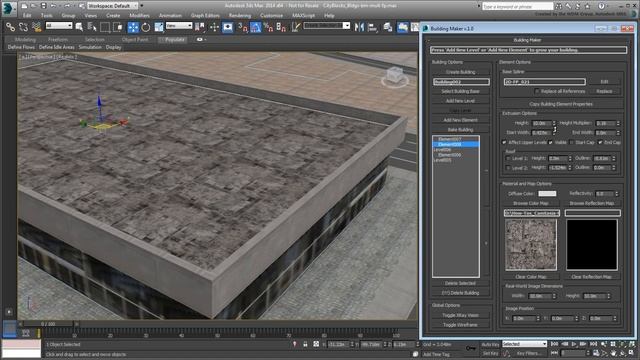Click the Use Pivot Point Center icon

pos(200,27)
